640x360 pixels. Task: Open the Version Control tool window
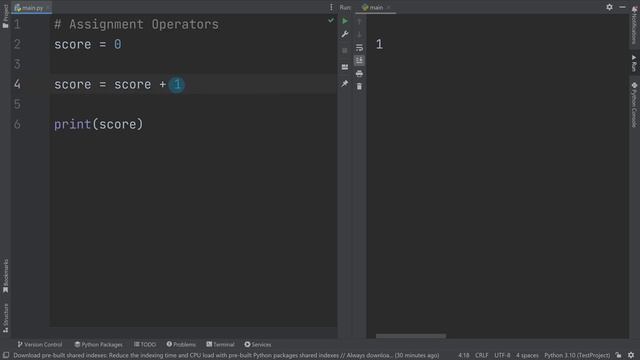40,345
